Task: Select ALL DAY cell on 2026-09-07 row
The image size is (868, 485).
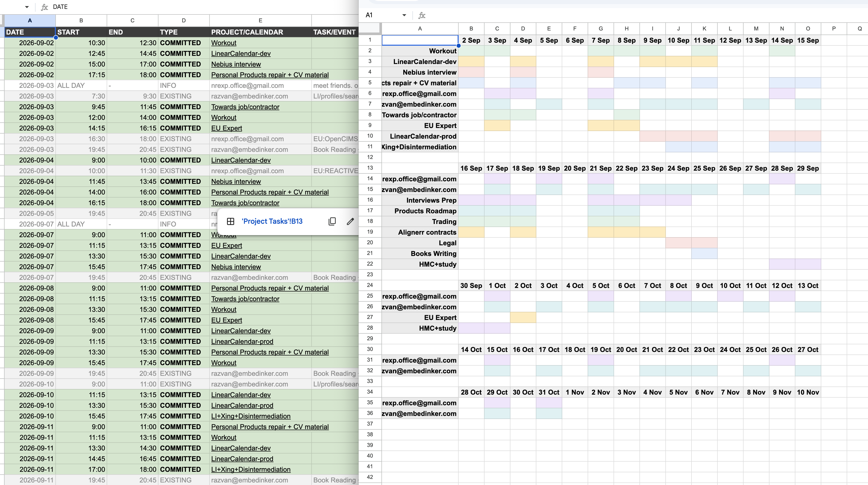Action: [x=81, y=224]
